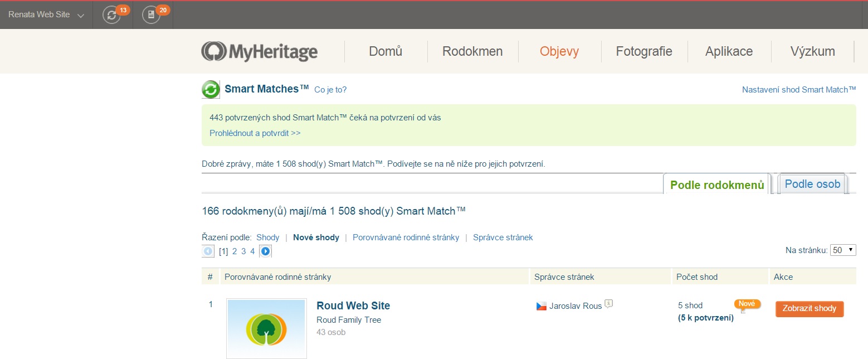Open Nastavení shod Smart Match link
Viewport: 868px width, 359px height.
(799, 89)
